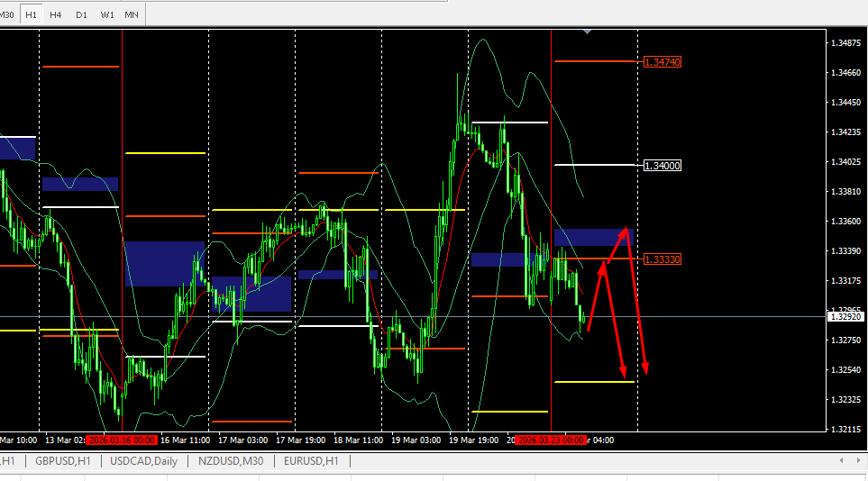Select the MN monthly timeframe button
868x481 pixels.
pos(132,15)
